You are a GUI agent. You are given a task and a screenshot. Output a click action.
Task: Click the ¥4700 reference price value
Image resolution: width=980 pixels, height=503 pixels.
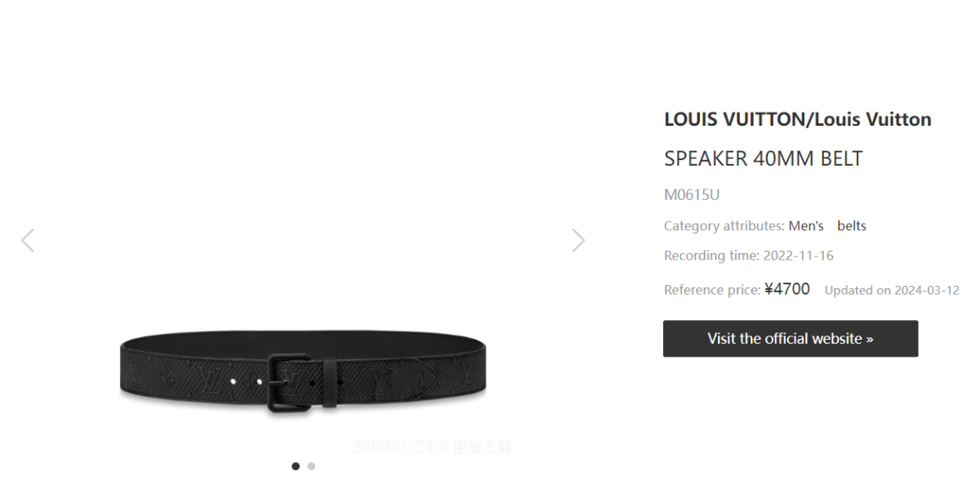pos(787,289)
